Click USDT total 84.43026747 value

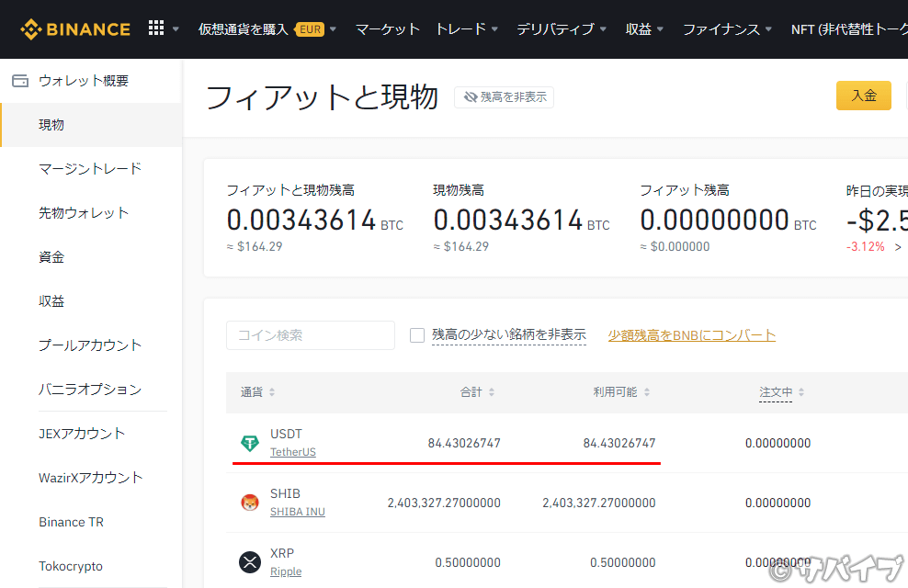tap(464, 444)
